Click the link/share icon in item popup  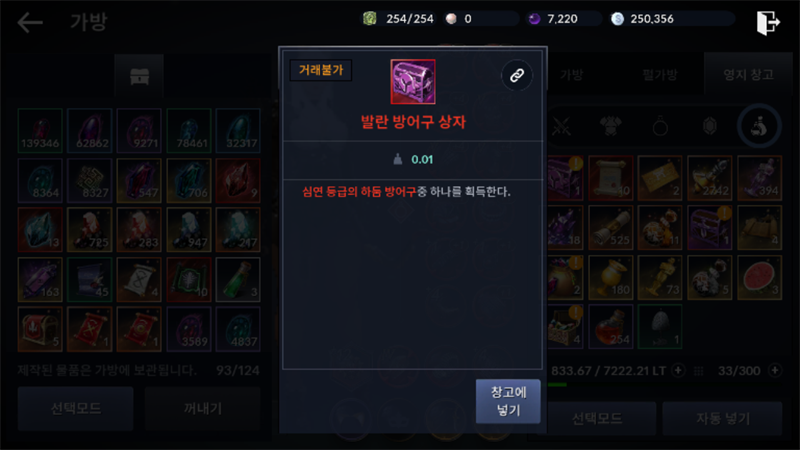(x=517, y=76)
